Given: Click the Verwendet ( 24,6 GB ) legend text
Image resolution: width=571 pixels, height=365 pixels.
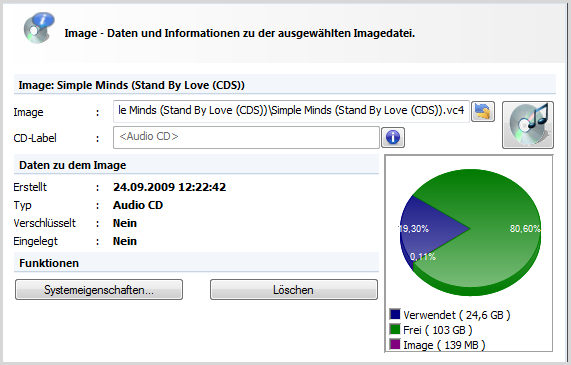Looking at the screenshot, I should (x=457, y=315).
